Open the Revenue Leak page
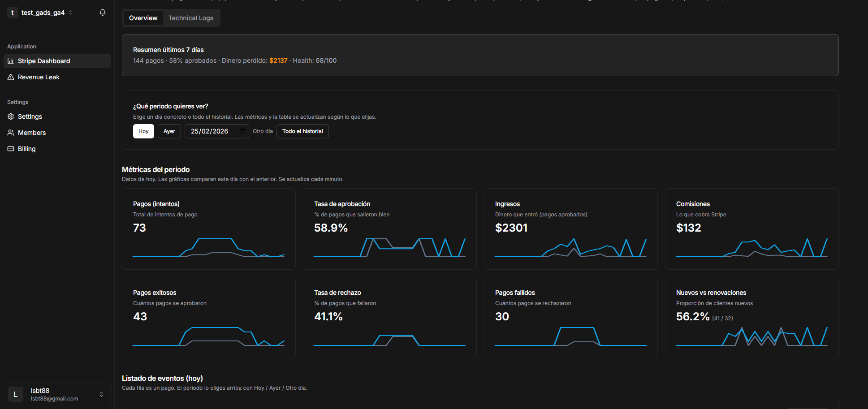868x409 pixels. pos(39,77)
